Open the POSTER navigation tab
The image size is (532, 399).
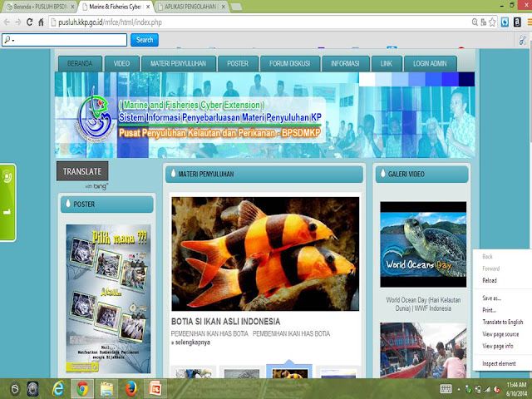click(238, 63)
